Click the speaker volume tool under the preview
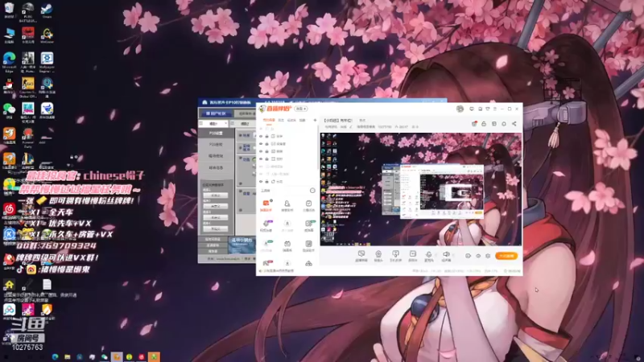Image resolution: width=644 pixels, height=362 pixels. click(x=446, y=256)
